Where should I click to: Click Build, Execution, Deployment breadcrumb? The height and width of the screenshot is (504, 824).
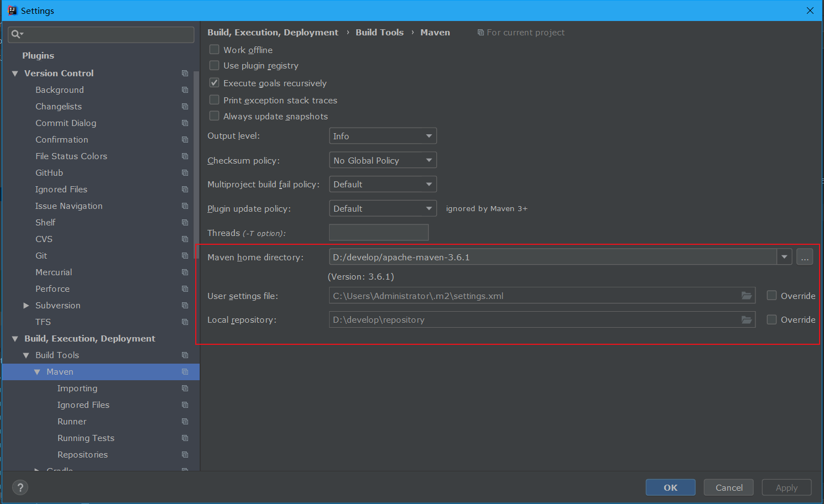[x=273, y=33]
